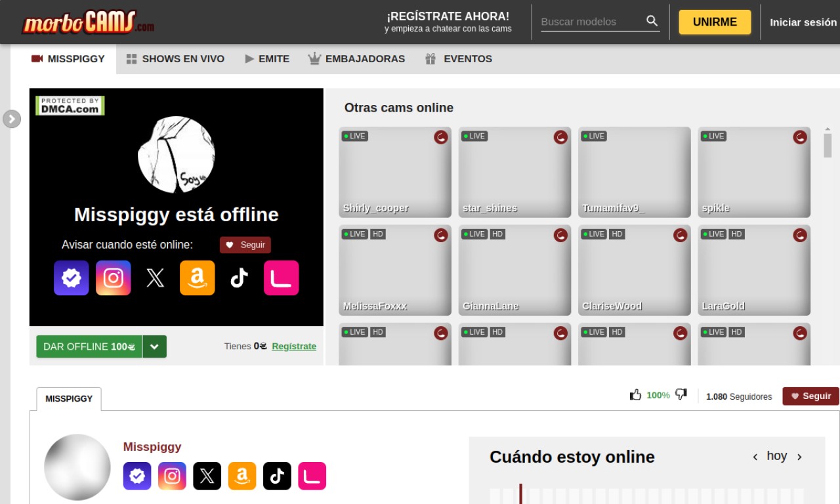
Task: Open pink L icon in profile section
Action: point(312,476)
